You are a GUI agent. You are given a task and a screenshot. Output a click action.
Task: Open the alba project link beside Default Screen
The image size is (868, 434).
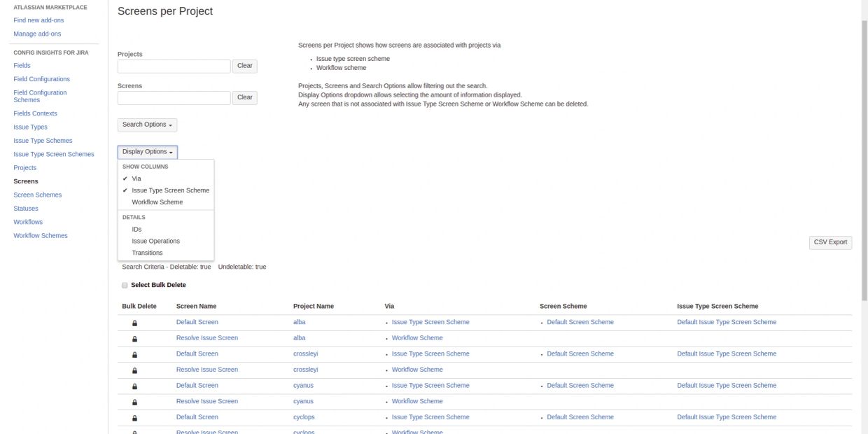[x=299, y=322]
